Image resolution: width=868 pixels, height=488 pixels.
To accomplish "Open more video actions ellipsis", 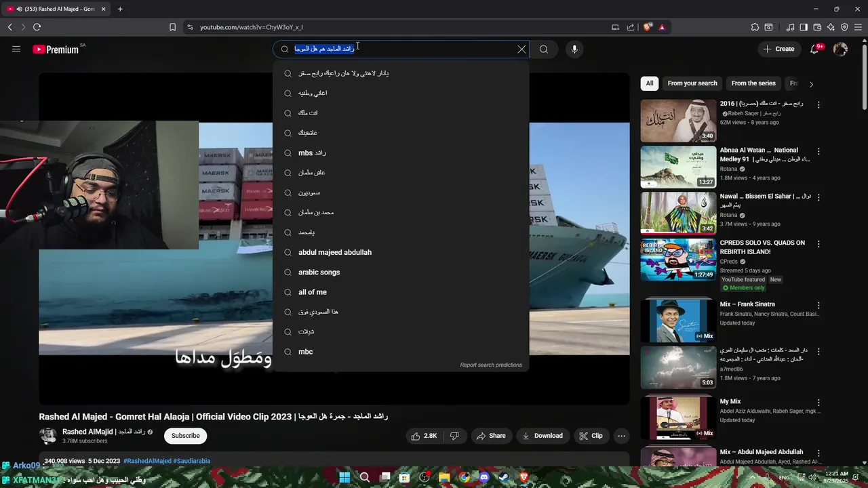I will (x=621, y=436).
